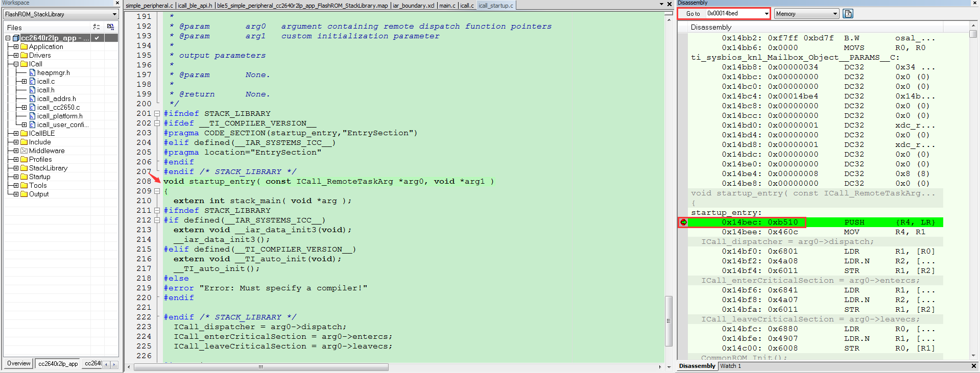This screenshot has height=373, width=980.
Task: Collapse the fold marker at line 201
Action: click(157, 114)
